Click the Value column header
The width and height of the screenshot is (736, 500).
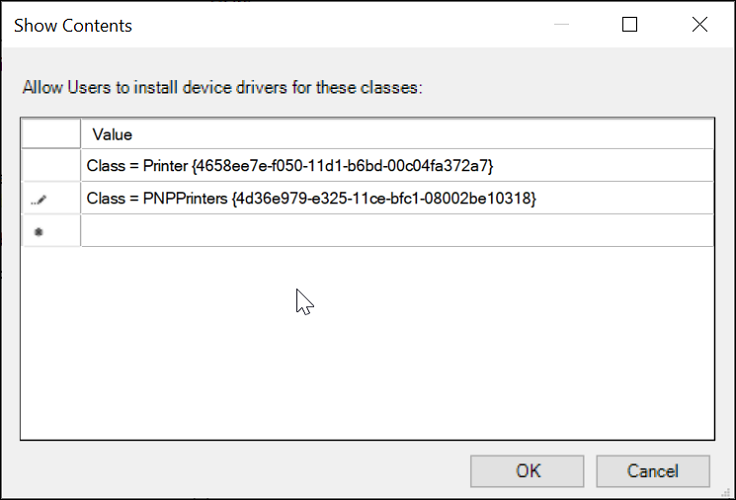397,134
